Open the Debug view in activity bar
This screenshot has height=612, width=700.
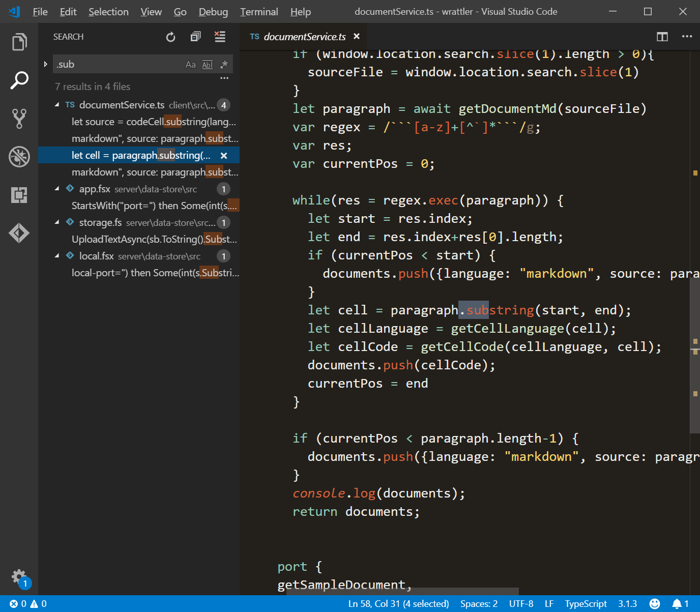click(19, 157)
